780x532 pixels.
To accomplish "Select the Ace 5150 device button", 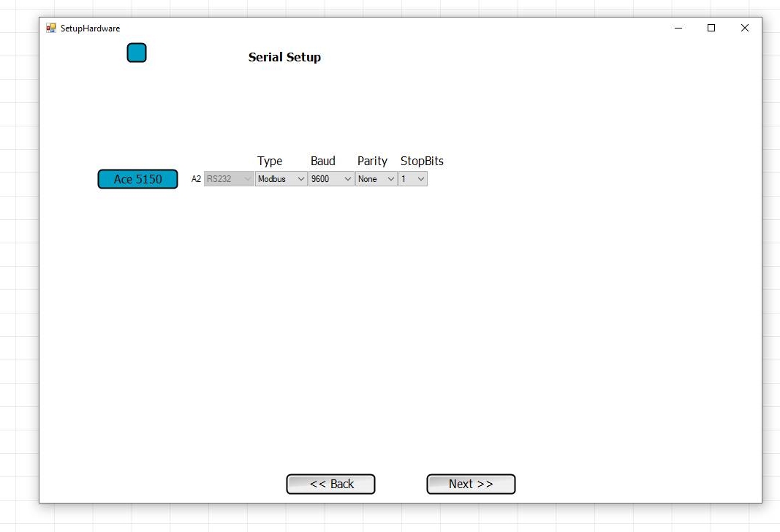I will tap(137, 179).
